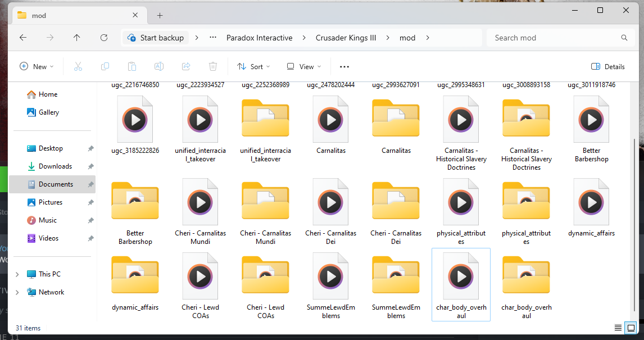The image size is (644, 340).
Task: Go up one folder level
Action: pos(77,38)
